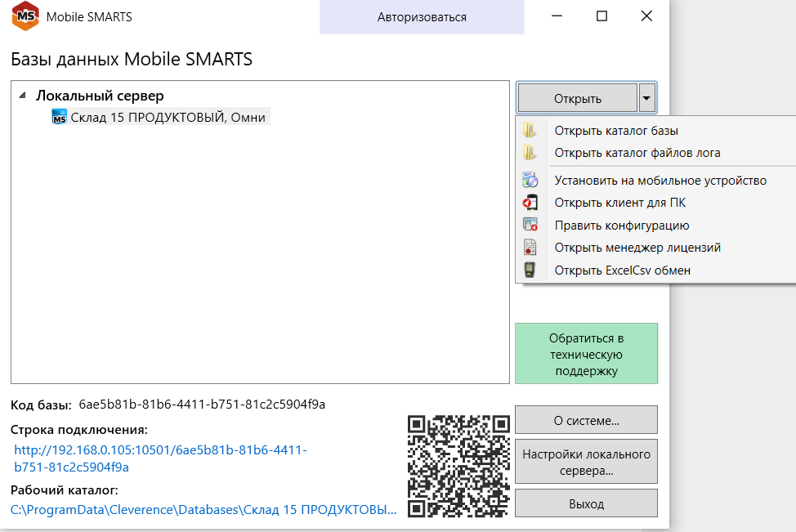Collapse the "Локальный сервер" tree node

tap(22, 96)
